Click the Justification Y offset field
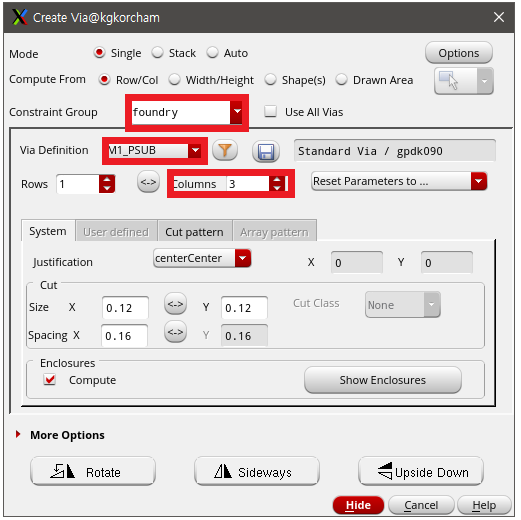 (447, 263)
